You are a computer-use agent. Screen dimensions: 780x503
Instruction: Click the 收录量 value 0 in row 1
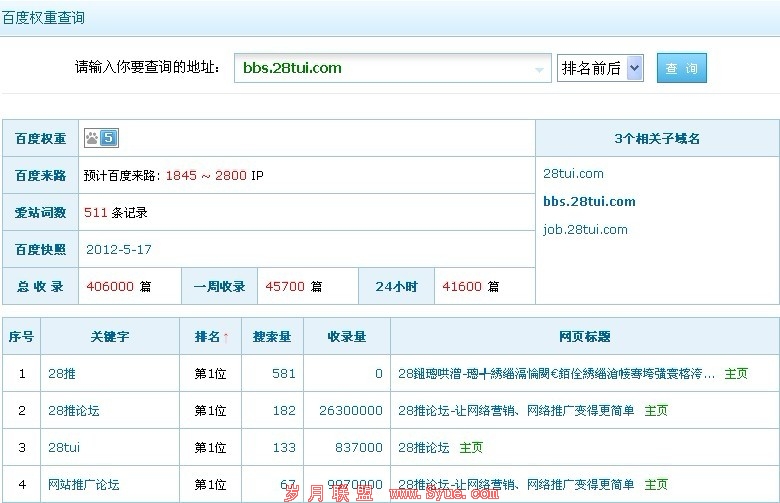(x=379, y=374)
